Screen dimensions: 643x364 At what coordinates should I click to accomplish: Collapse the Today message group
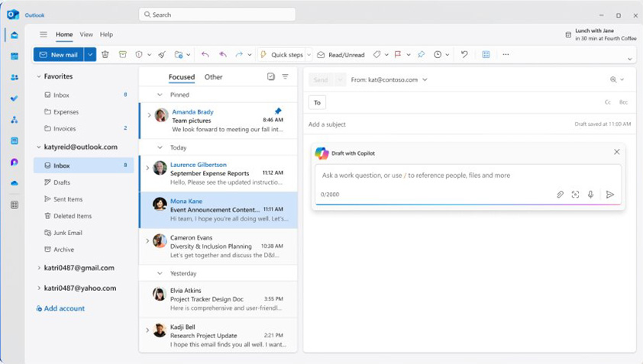[160, 147]
